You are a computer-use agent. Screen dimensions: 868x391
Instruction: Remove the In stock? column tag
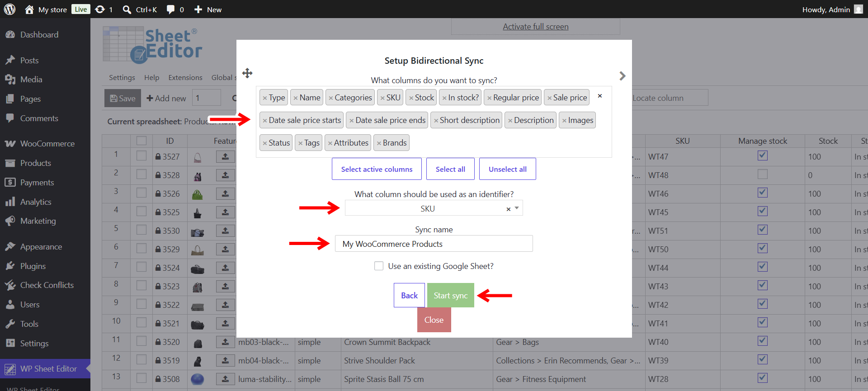click(444, 98)
